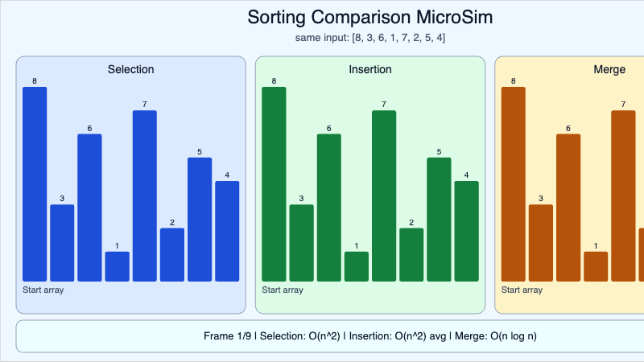Click the tallest blue bar labeled 8 in Selection
Viewport: 644px width, 362px height.
35,184
